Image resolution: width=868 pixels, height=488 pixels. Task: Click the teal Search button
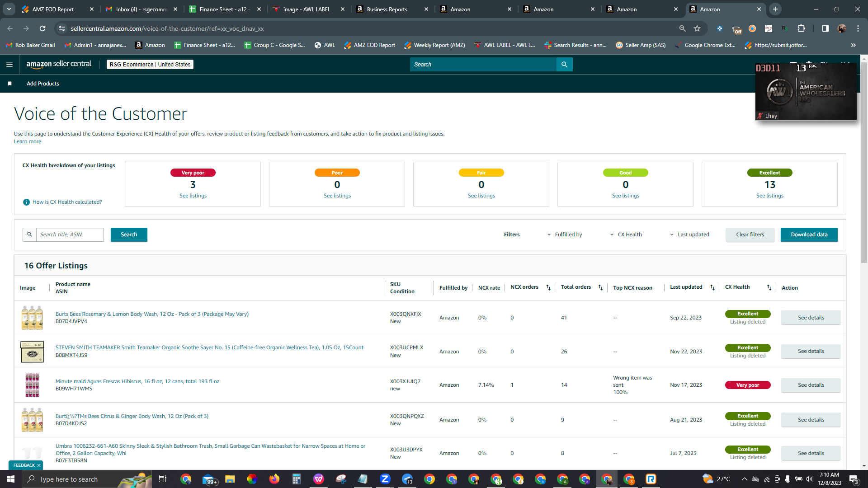pos(129,235)
